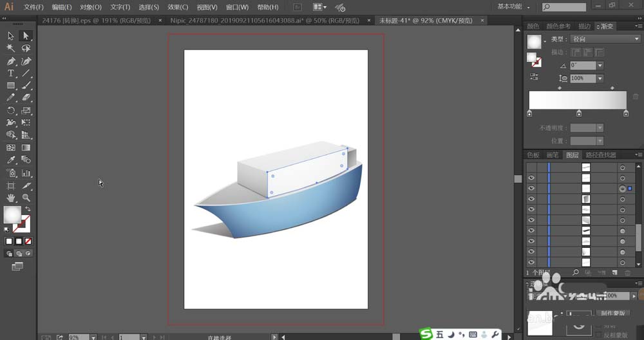
Task: Select the Rotate tool
Action: (11, 111)
